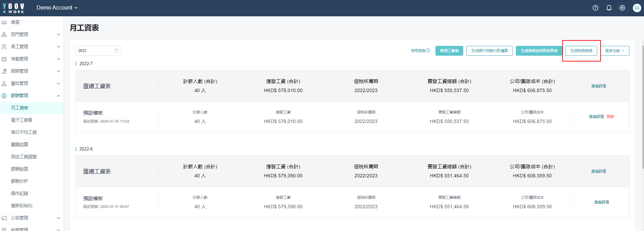Open the calendar icon in year field
Screen dimensions: 644x231
pyautogui.click(x=116, y=51)
